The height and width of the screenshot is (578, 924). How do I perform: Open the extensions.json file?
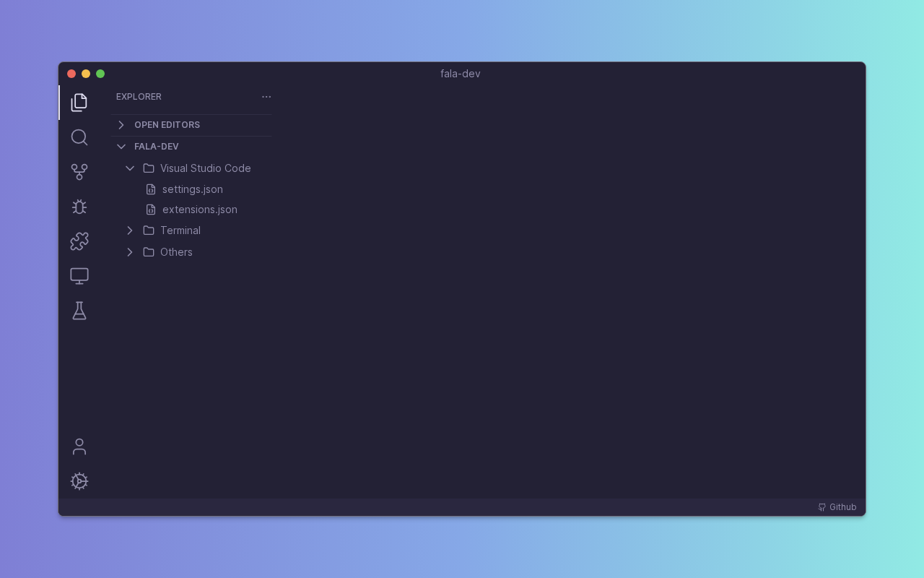[x=199, y=210]
